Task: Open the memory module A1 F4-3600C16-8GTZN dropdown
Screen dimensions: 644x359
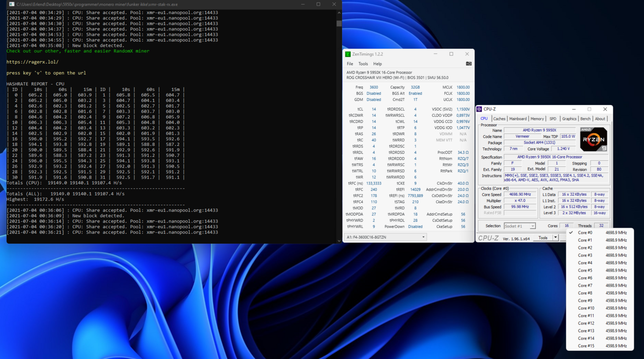Action: point(385,237)
